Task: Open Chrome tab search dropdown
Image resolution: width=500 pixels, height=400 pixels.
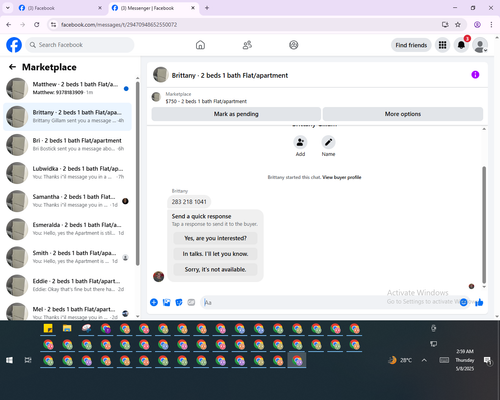Action: click(8, 8)
